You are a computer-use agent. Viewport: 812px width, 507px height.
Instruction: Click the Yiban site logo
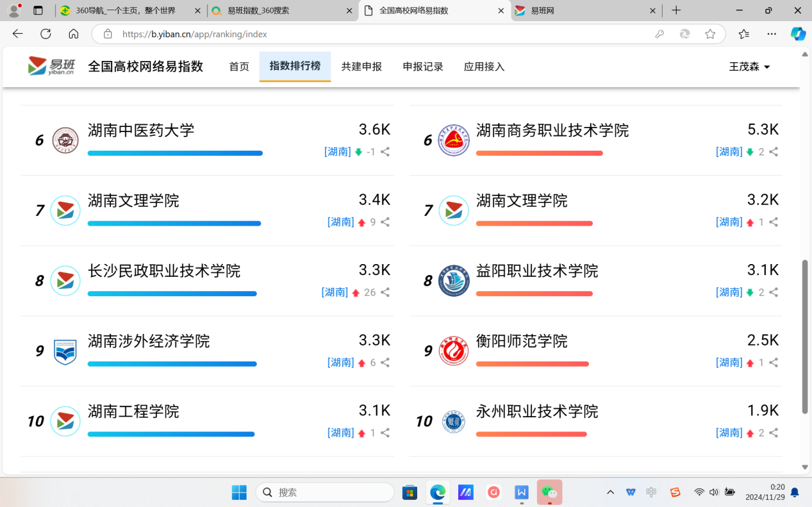51,66
